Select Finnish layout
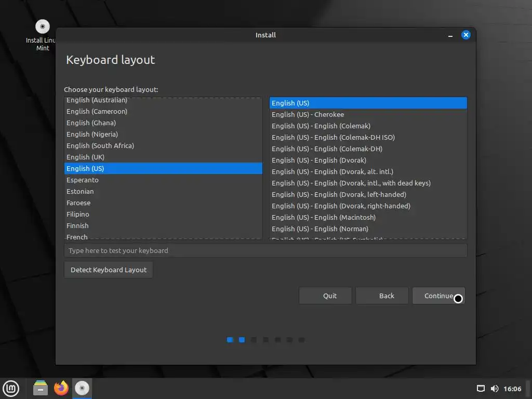The height and width of the screenshot is (399, 532). (x=163, y=225)
